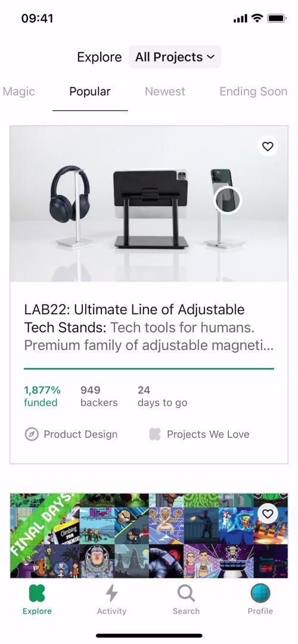Toggle heart on the Final Days project
The width and height of the screenshot is (298, 644).
[268, 513]
